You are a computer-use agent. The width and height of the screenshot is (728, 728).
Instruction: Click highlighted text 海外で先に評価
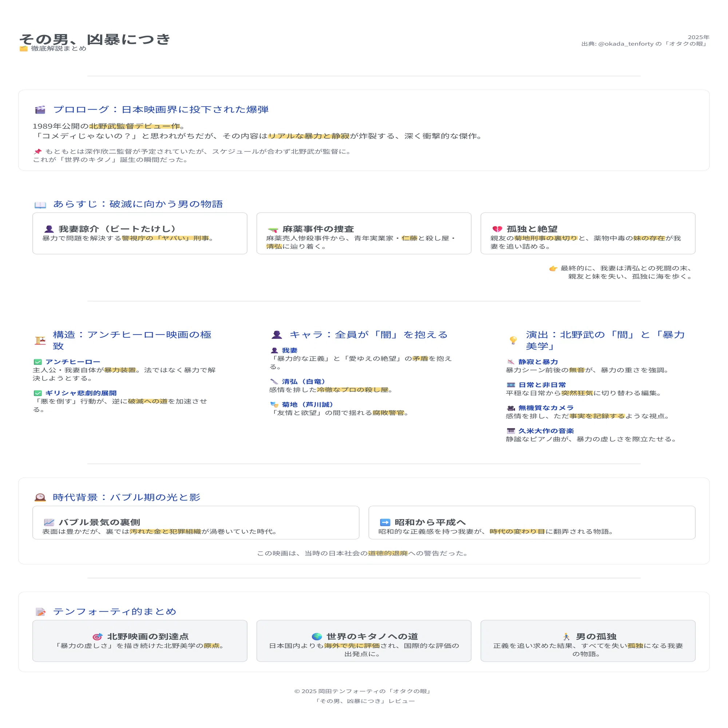click(352, 645)
